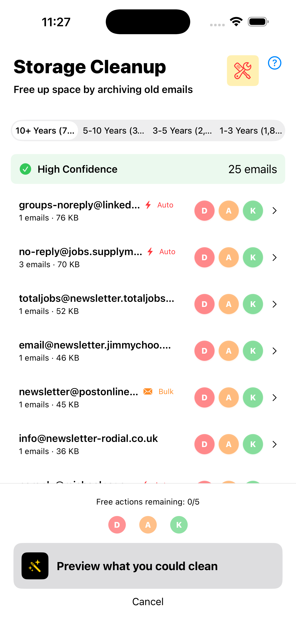Switch to the 5-10 Years tab
The image size is (296, 644).
(113, 130)
